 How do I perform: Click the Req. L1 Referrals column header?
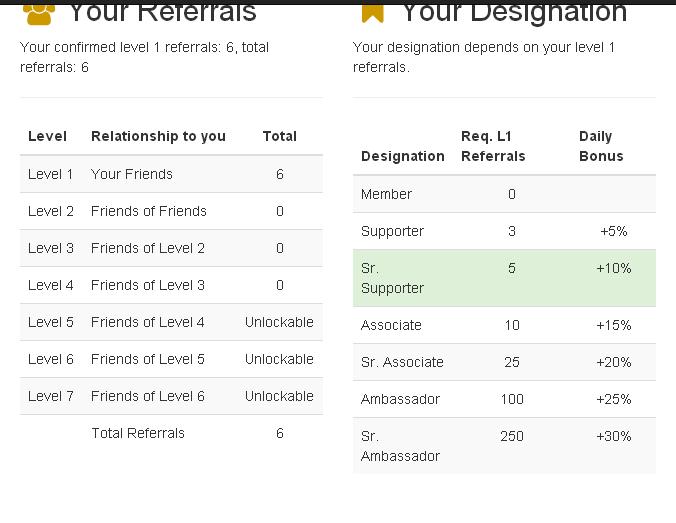click(x=493, y=146)
